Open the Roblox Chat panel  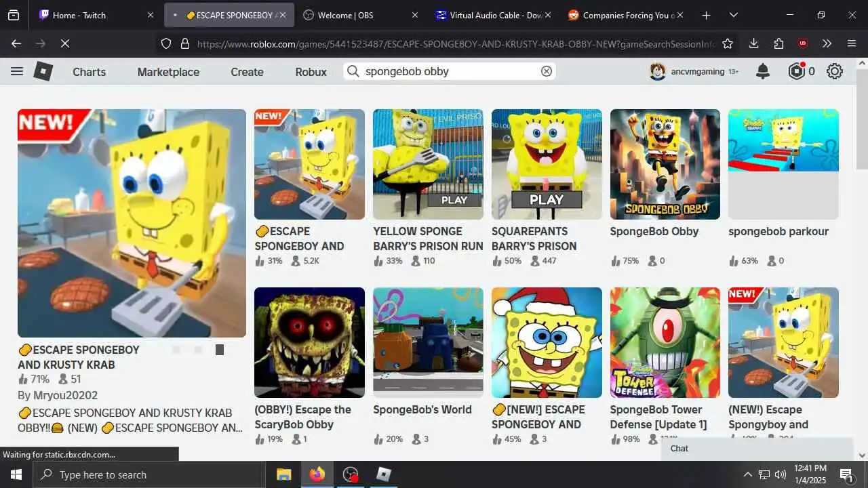point(757,449)
